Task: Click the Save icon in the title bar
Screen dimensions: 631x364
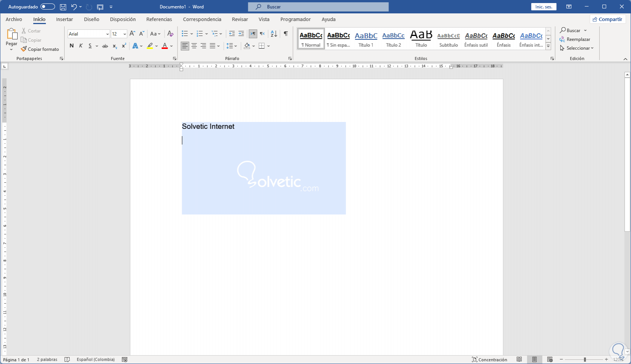Action: coord(63,7)
